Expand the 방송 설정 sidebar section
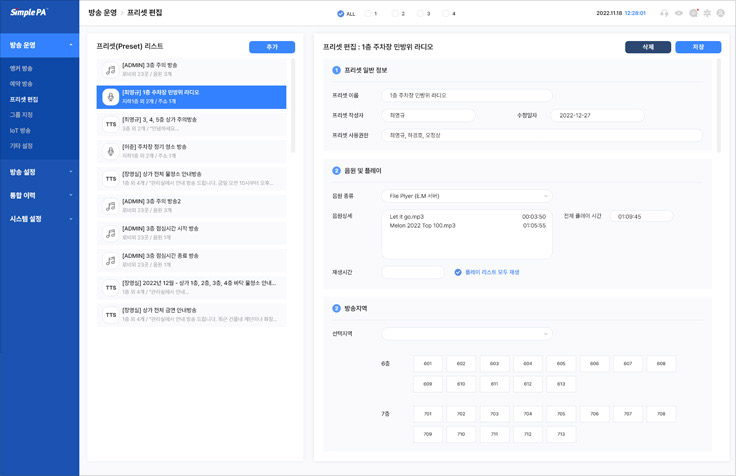This screenshot has width=736, height=476. tap(39, 172)
